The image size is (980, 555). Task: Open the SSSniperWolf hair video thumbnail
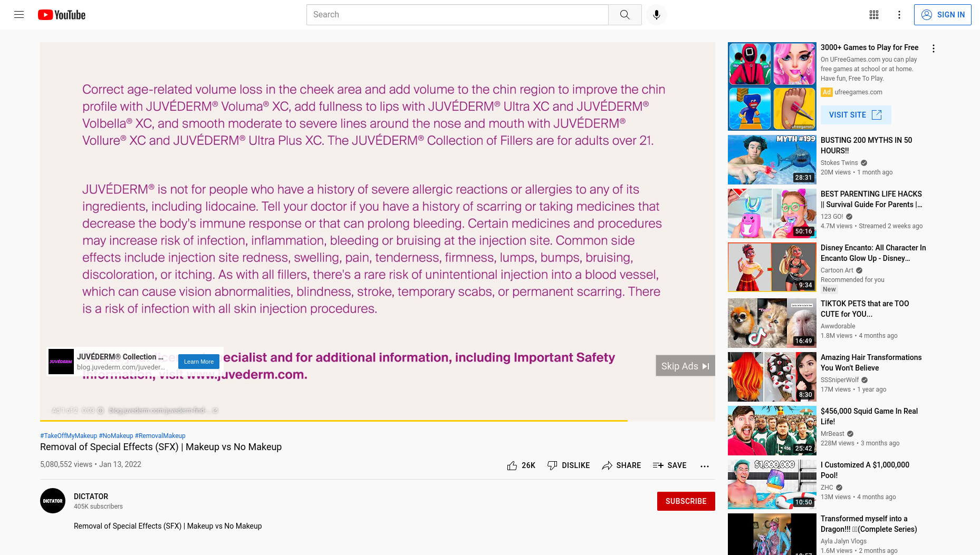click(x=772, y=377)
